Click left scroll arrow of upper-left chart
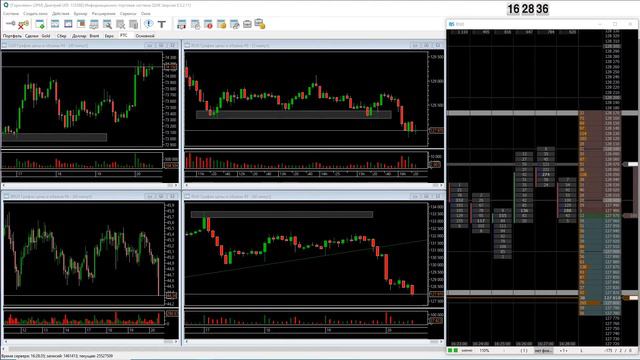 [4, 185]
